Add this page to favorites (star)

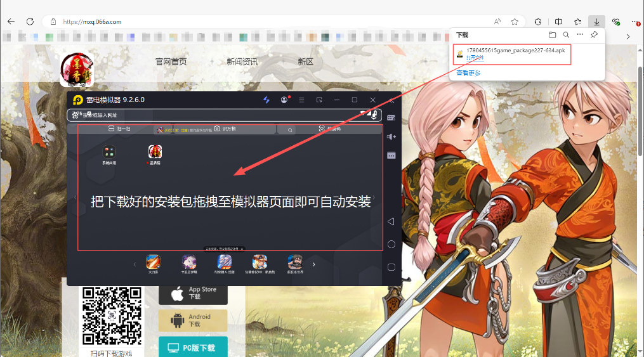pos(515,22)
